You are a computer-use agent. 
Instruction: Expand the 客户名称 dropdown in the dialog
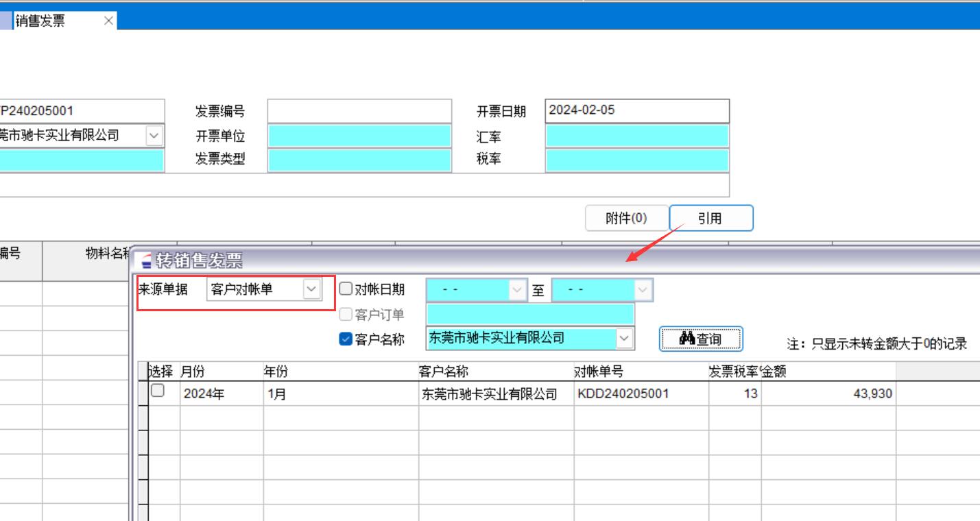[x=623, y=338]
